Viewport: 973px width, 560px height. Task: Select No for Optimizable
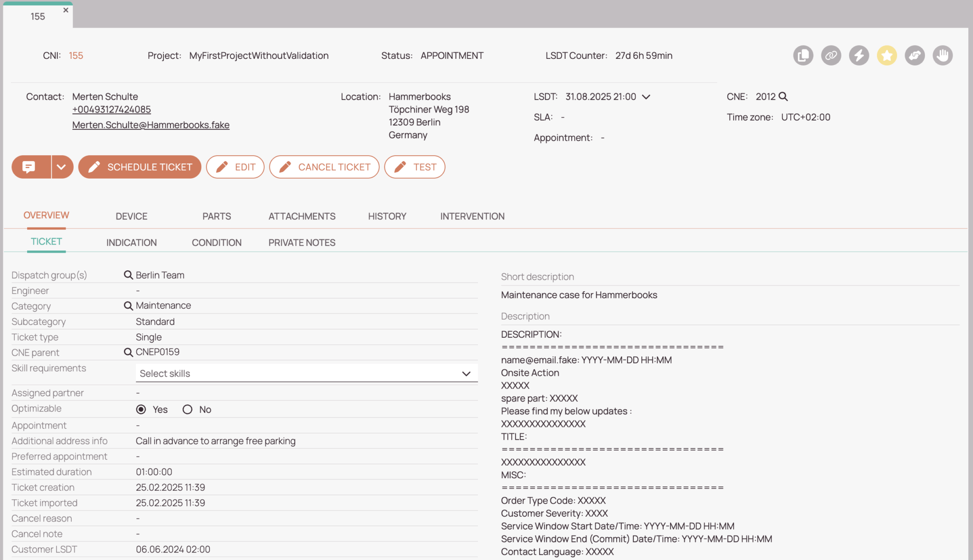pos(187,409)
